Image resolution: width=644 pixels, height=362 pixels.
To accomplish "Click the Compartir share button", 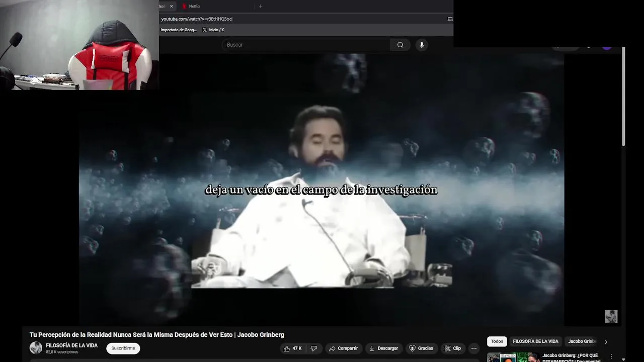I will coord(343,348).
